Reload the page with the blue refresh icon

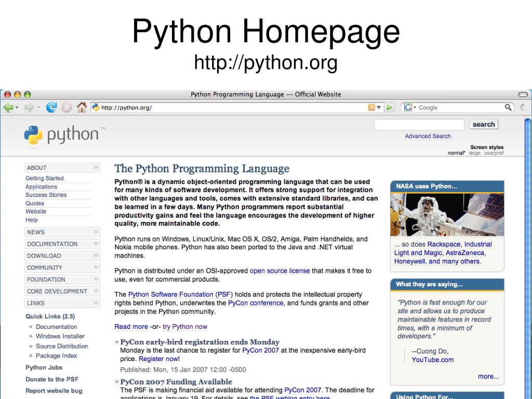[51, 108]
